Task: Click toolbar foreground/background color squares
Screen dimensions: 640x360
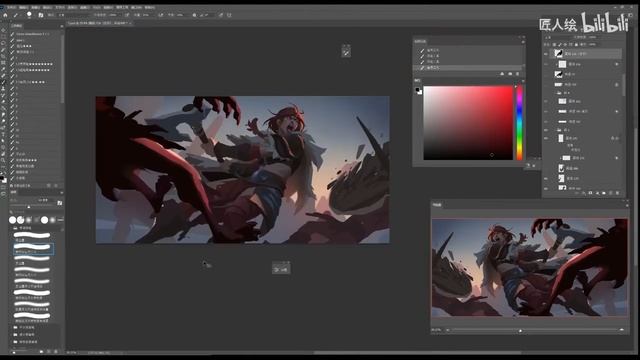Action: [x=3, y=178]
